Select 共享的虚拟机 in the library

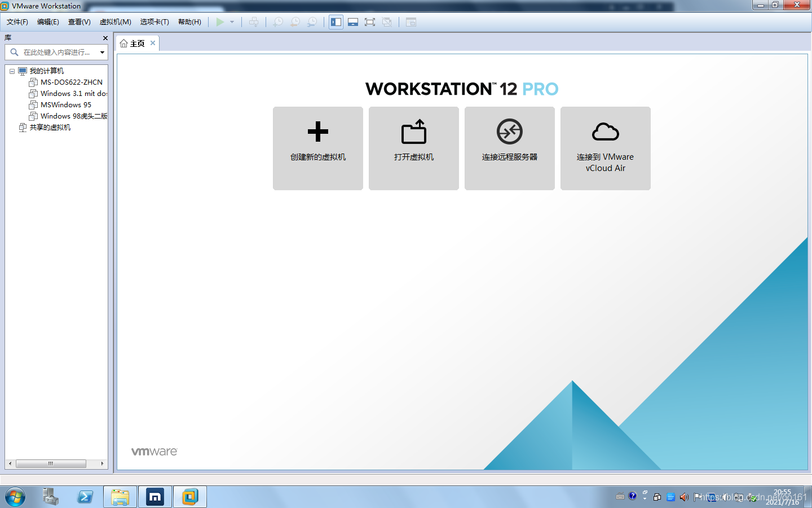tap(50, 128)
